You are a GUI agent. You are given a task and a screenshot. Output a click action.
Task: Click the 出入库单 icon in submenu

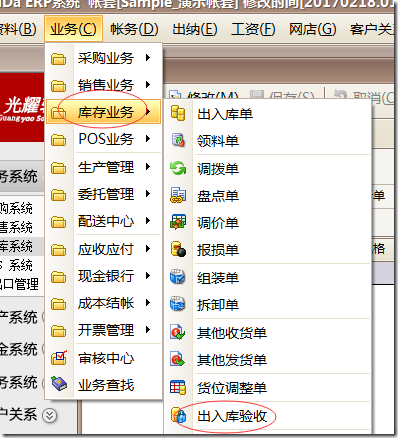[x=178, y=113]
